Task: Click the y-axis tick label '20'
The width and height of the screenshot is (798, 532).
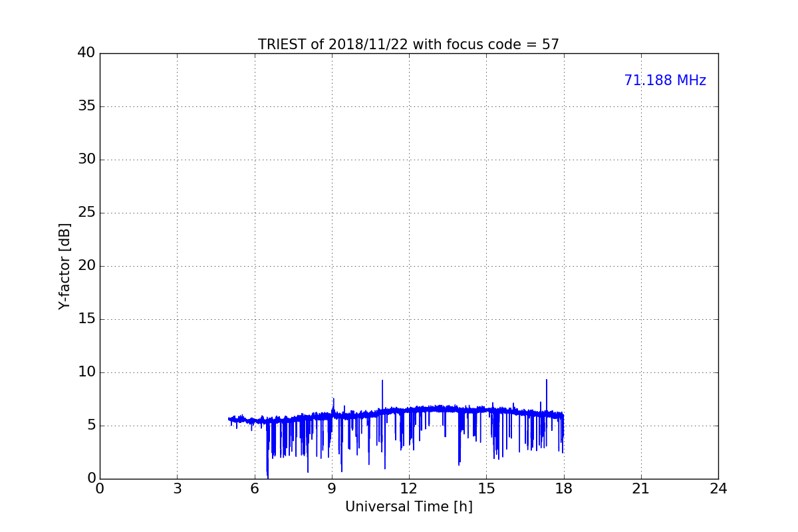Action: 86,265
